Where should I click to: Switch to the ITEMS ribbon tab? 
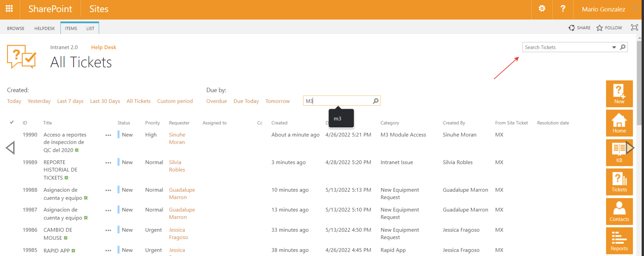point(71,28)
